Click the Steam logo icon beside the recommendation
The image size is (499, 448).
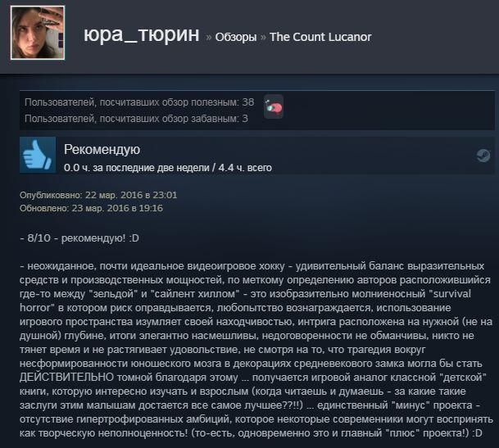click(483, 156)
